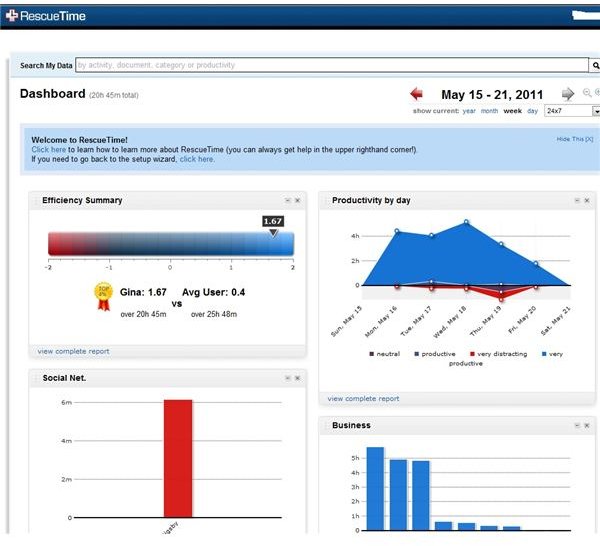This screenshot has width=600, height=546.
Task: Click Thu, May 19 very distracting point
Action: click(501, 299)
